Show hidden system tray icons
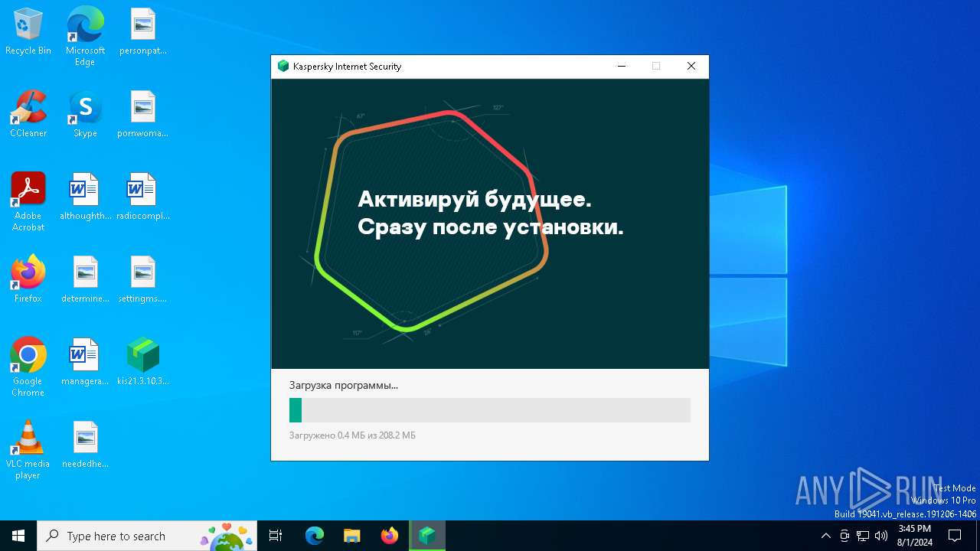The height and width of the screenshot is (551, 980). [825, 536]
